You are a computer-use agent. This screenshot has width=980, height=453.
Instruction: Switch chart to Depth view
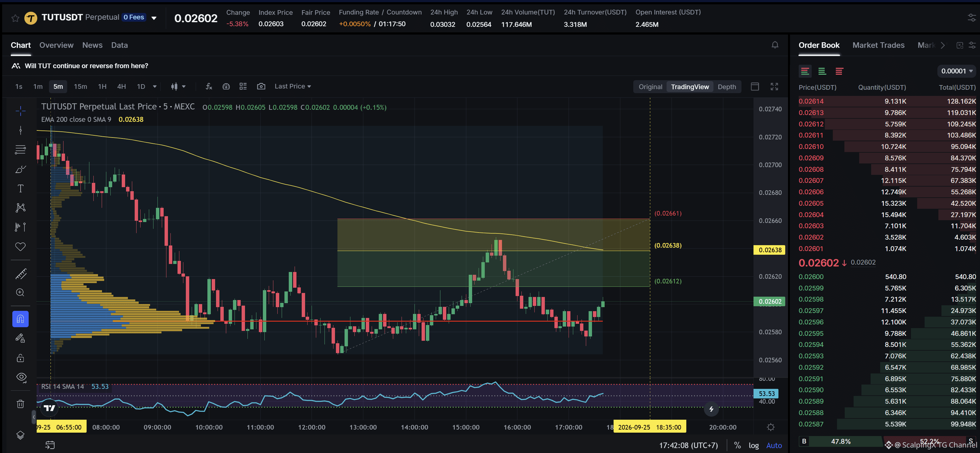[x=727, y=86]
